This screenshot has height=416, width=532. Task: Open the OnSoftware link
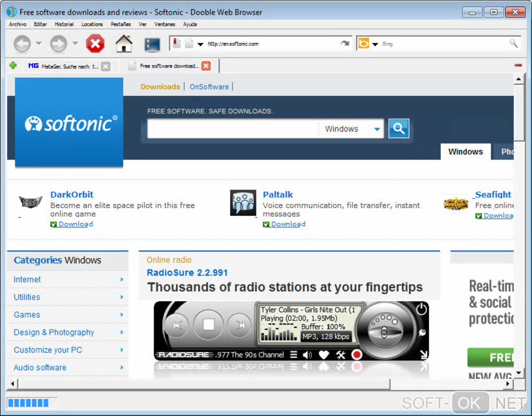point(209,87)
